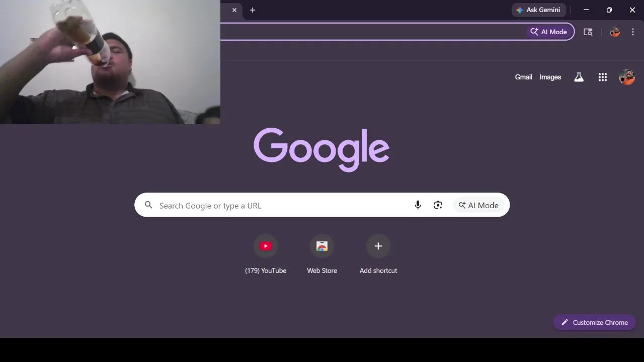644x362 pixels.
Task: Close the current browser tab
Action: [234, 10]
